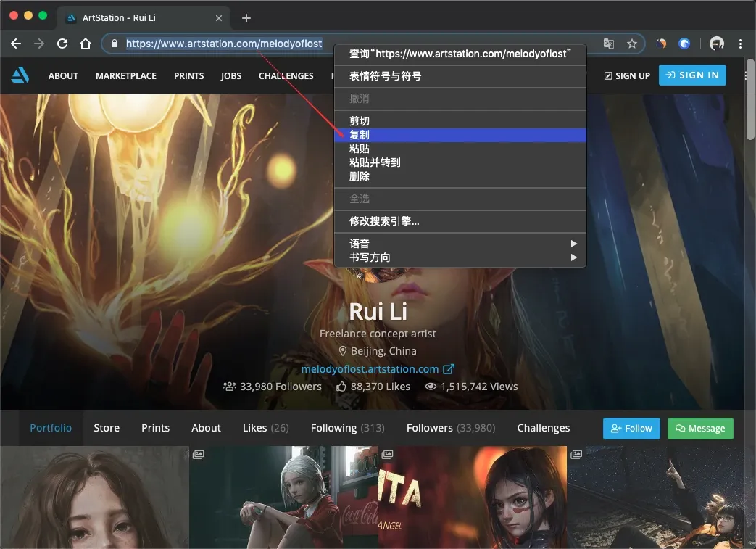Image resolution: width=756 pixels, height=549 pixels.
Task: Close the ArtStation - Rui Li tab
Action: [219, 18]
